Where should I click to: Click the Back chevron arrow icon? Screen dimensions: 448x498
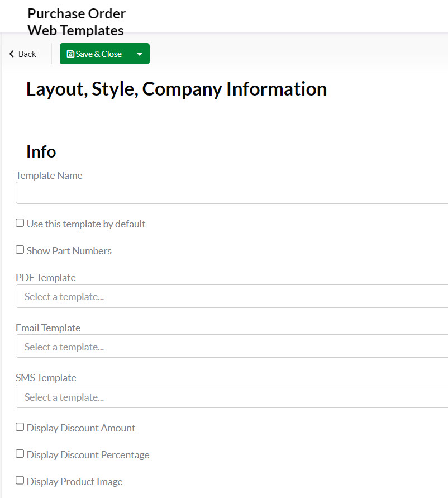[x=11, y=54]
